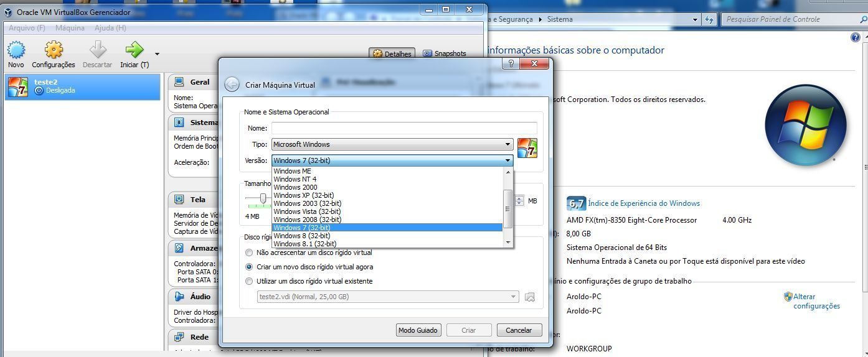
Task: Click the Desligada power state icon
Action: 39,91
